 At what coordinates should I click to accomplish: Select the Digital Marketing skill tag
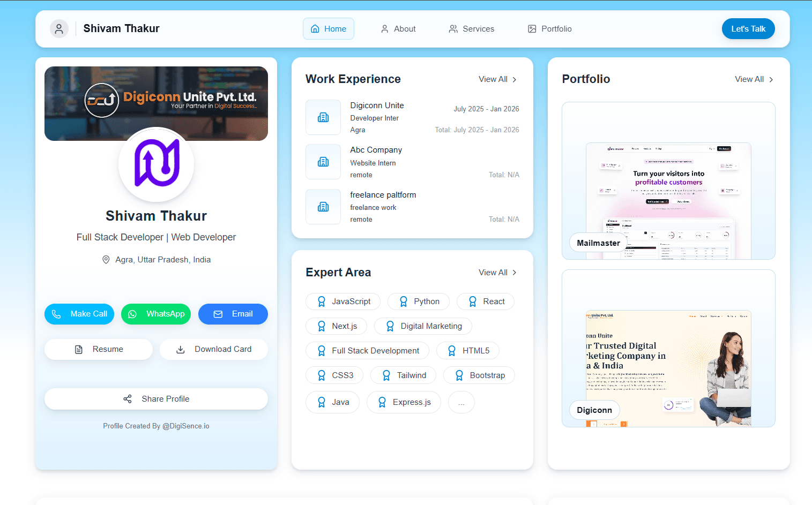point(423,326)
